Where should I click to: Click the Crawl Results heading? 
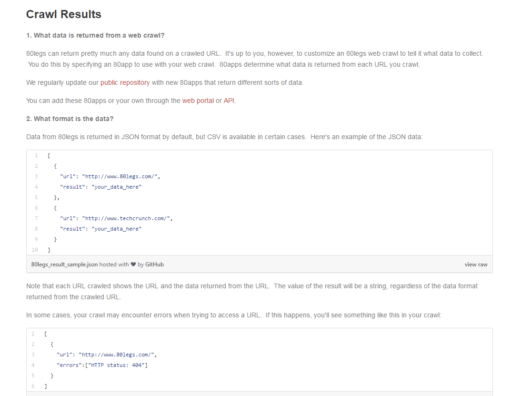point(63,14)
